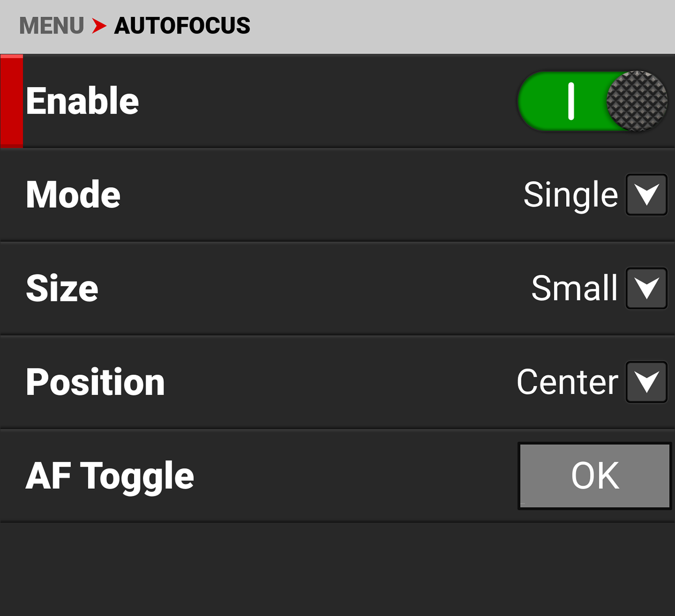
Task: Click the white on-indicator line in toggle
Action: click(x=571, y=101)
